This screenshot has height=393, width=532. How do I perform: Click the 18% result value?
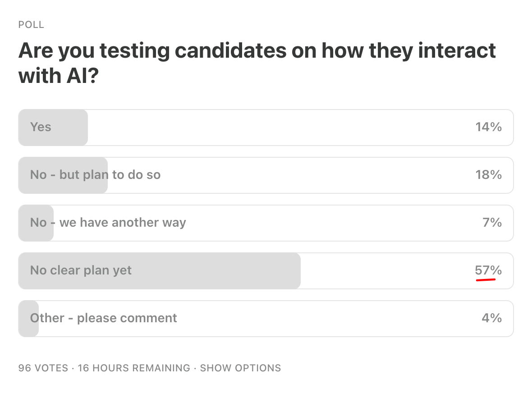488,175
